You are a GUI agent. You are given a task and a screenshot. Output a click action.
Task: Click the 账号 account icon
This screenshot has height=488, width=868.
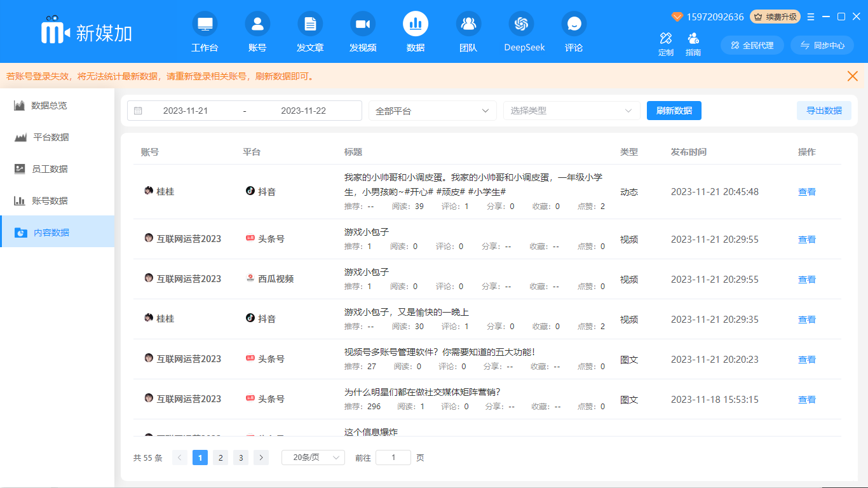click(x=257, y=25)
